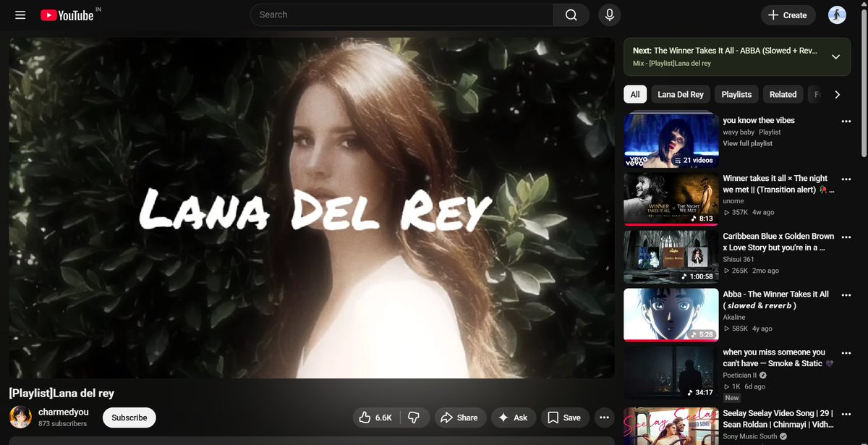
Task: Select the Playlists filter chip
Action: tap(736, 94)
